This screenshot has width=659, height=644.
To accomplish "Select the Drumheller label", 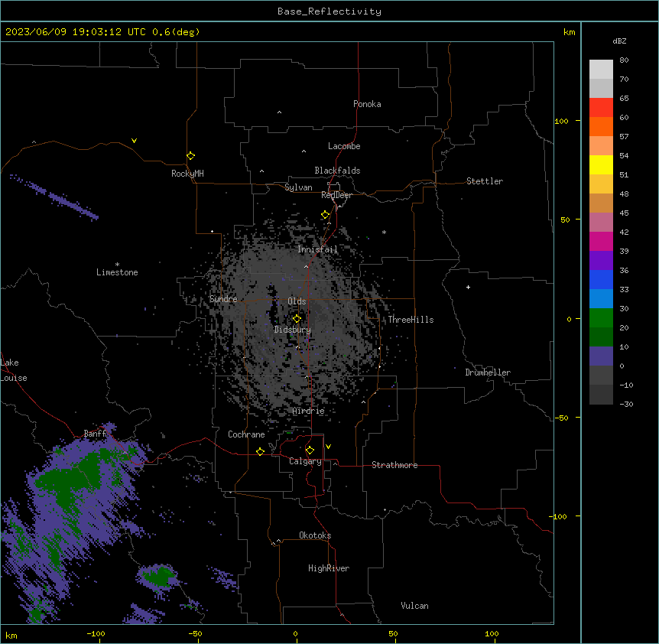I will click(x=488, y=372).
